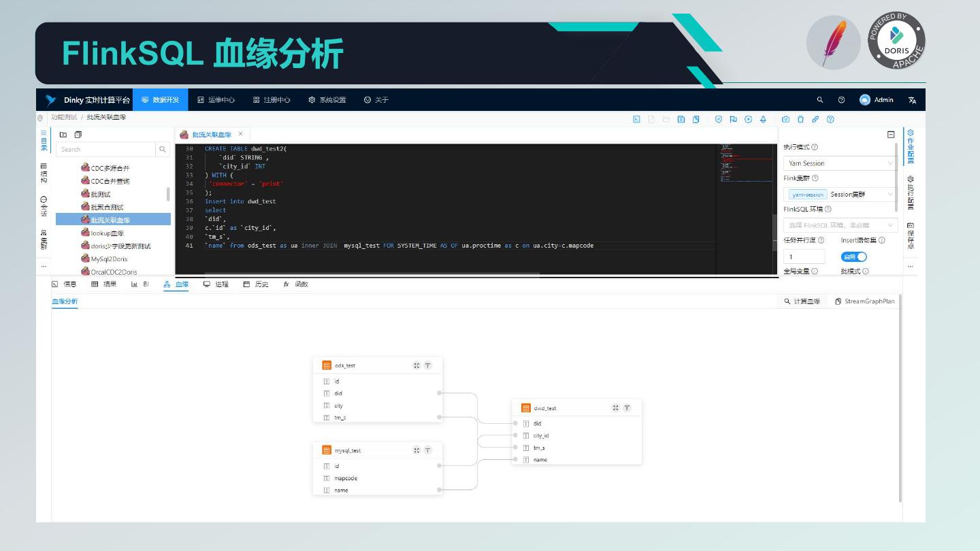The image size is (980, 551).
Task: Click the search magnifier button in catalog
Action: (x=163, y=149)
